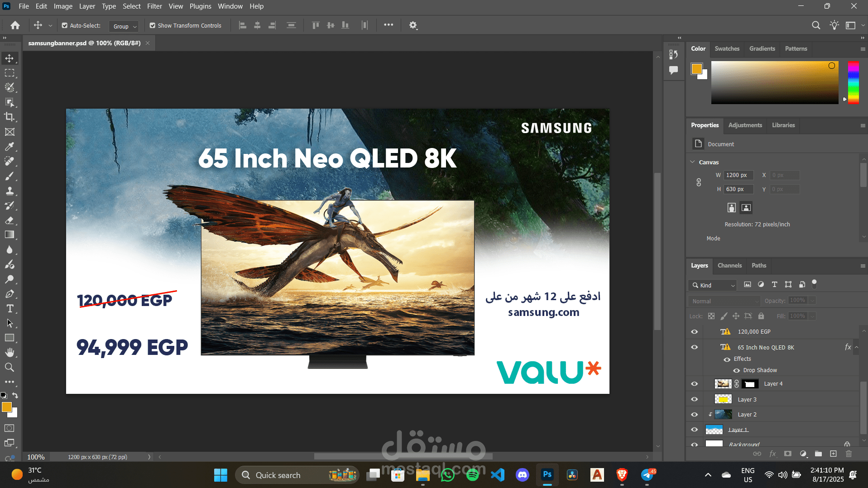Open the Auto-Select Group dropdown

124,26
